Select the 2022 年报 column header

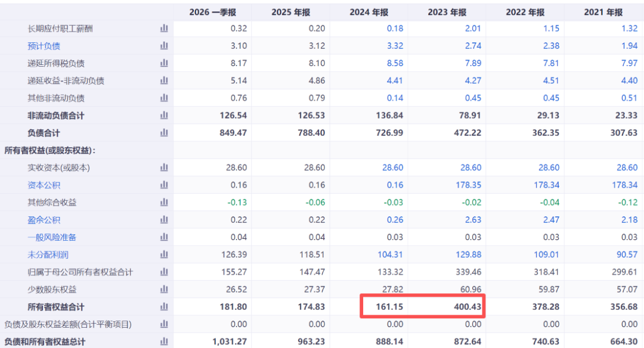pos(525,13)
